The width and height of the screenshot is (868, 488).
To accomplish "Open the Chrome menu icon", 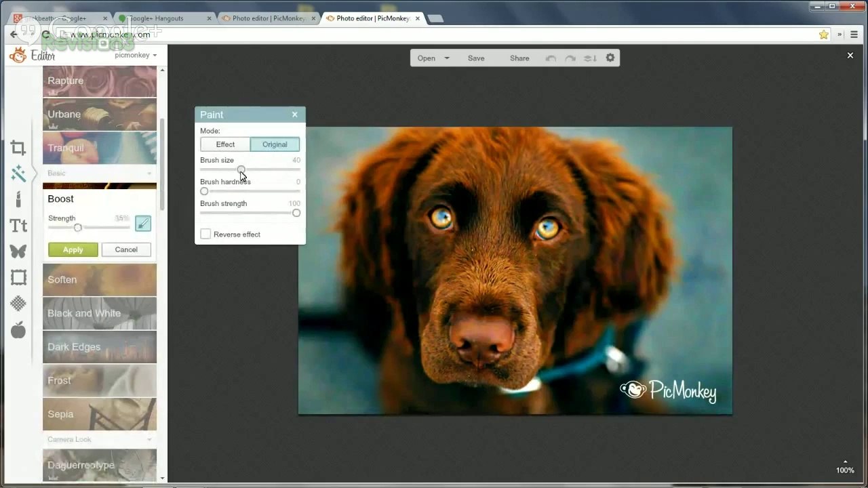I will pyautogui.click(x=854, y=35).
